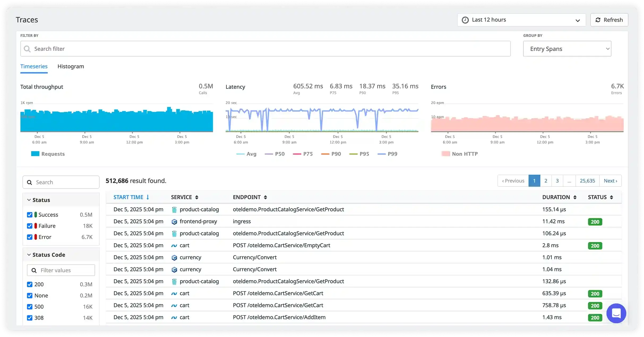Click frontend-proxy service icon in ingress row

[x=174, y=222]
